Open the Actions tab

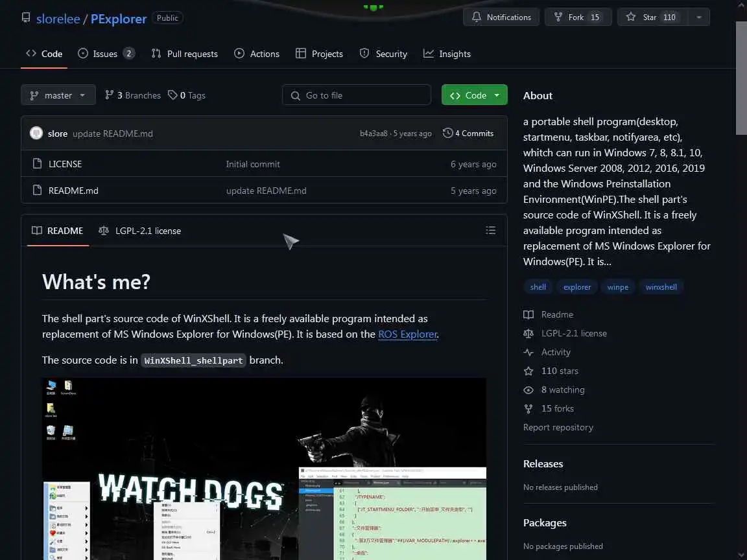257,54
